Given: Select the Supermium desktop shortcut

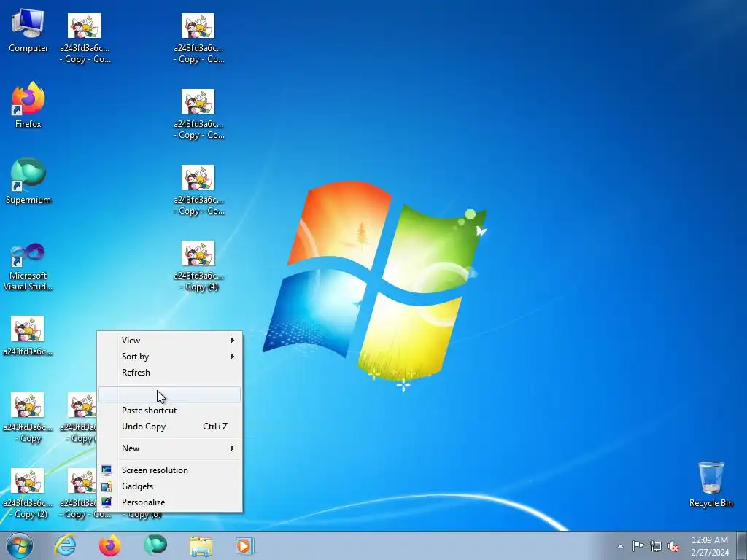Looking at the screenshot, I should pos(28,181).
